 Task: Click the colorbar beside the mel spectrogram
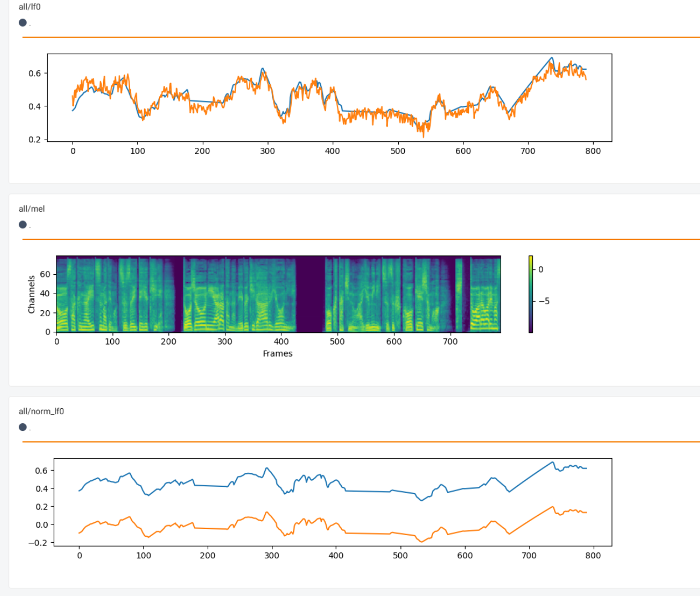[x=531, y=294]
